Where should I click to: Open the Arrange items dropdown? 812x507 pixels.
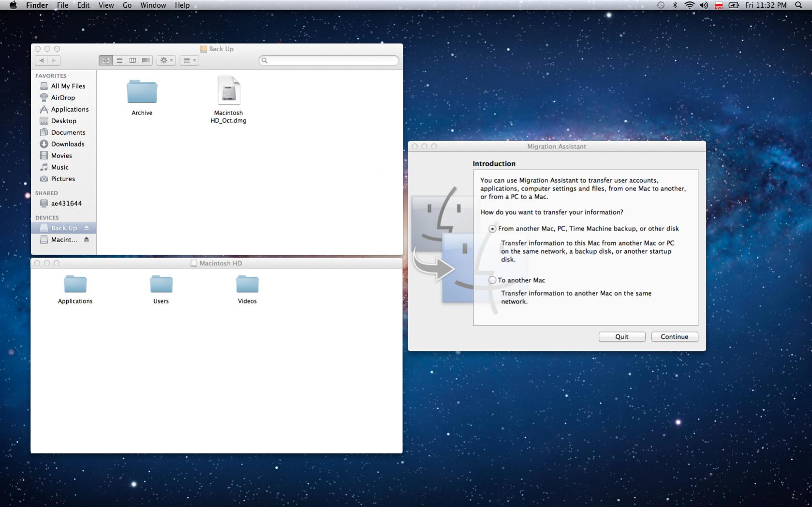pyautogui.click(x=189, y=60)
